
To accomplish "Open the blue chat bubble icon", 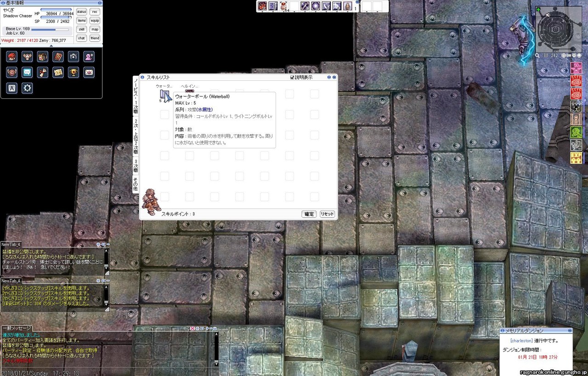I will pyautogui.click(x=27, y=72).
